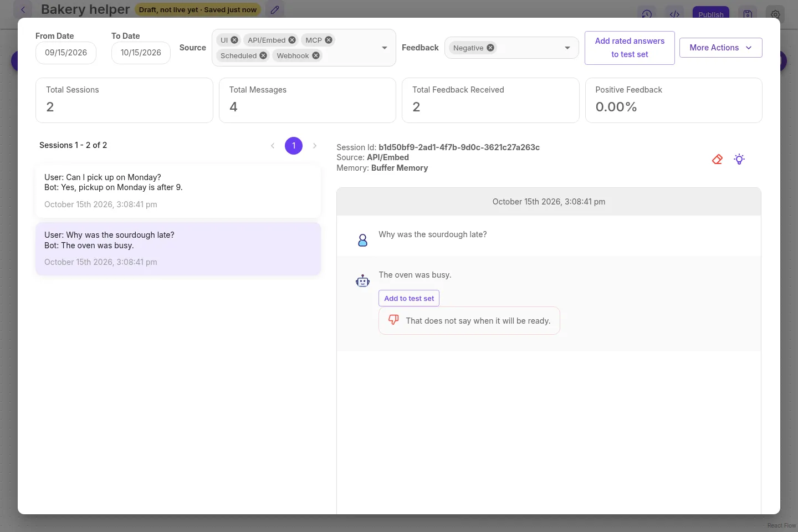Click the Add to test set button

(x=409, y=298)
